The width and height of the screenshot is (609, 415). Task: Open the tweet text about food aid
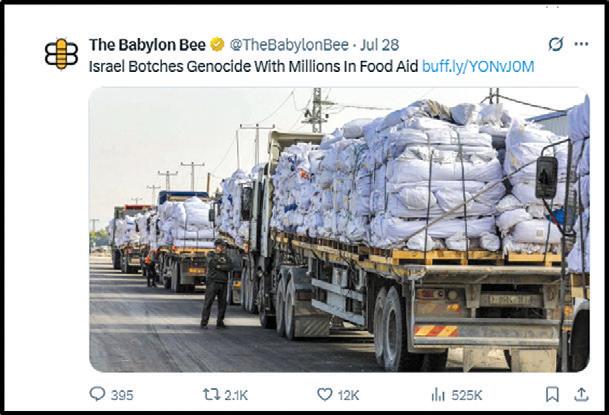[254, 66]
